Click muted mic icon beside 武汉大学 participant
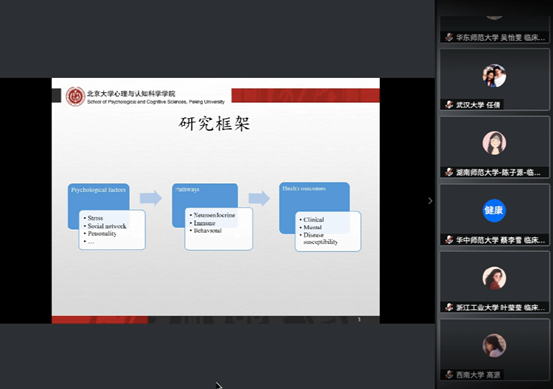This screenshot has width=553, height=389. click(449, 105)
